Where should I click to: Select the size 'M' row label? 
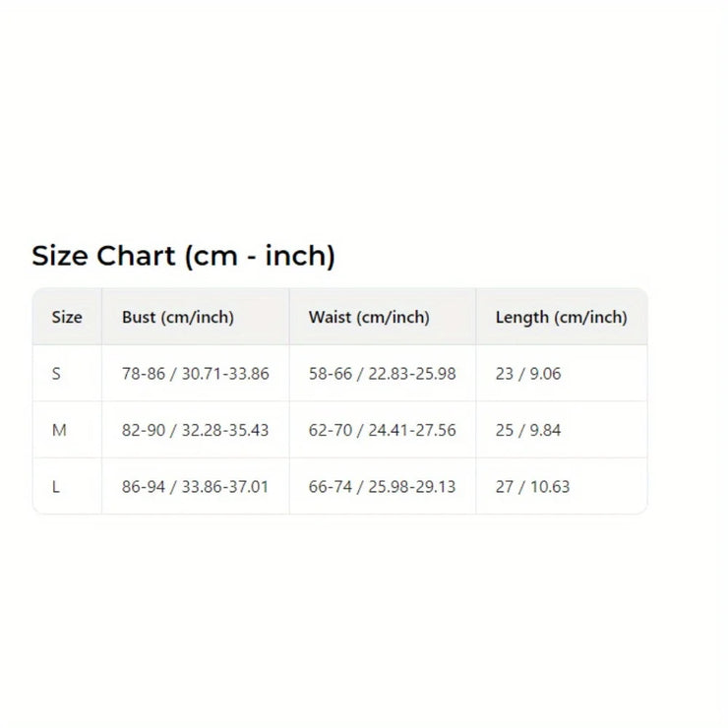[59, 430]
